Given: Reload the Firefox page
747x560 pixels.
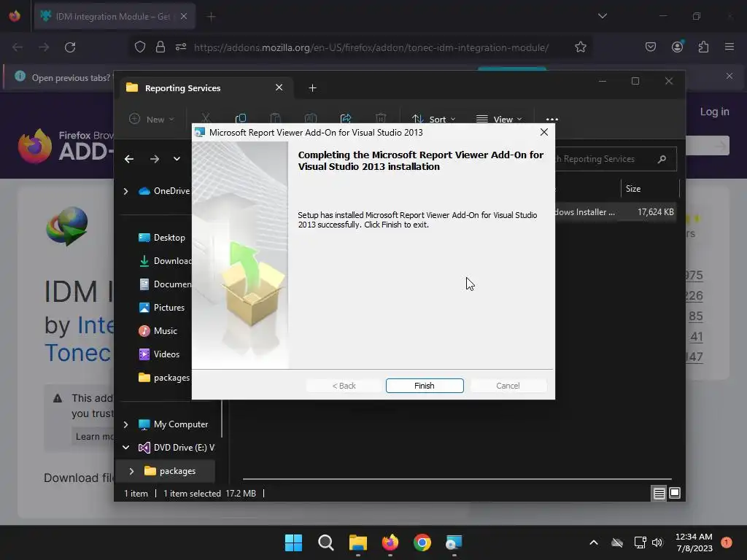Looking at the screenshot, I should (x=70, y=47).
